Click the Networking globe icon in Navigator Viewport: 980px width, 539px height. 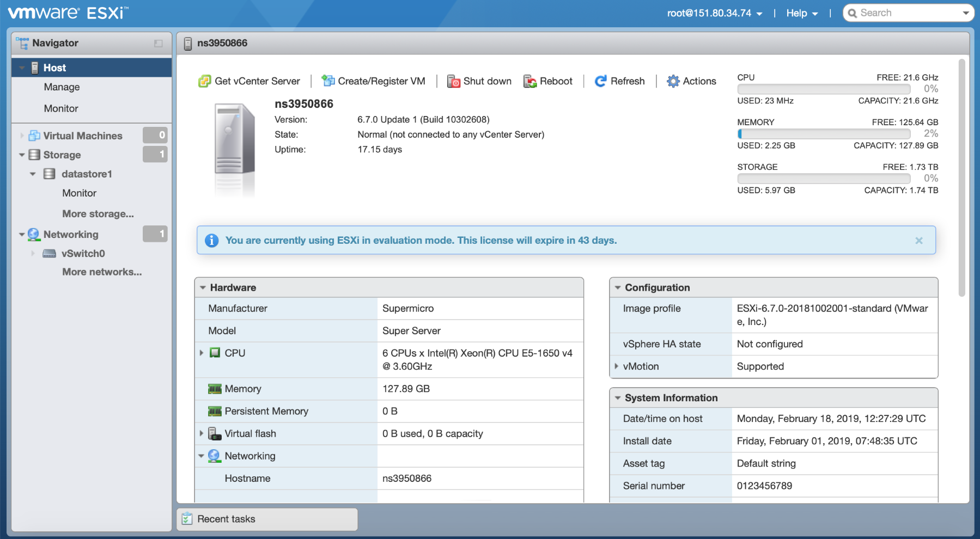tap(34, 234)
